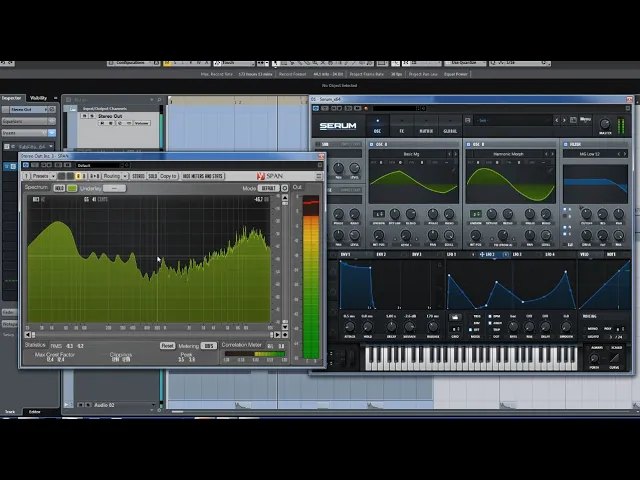Go to previous OSC A wavetable

point(449,154)
